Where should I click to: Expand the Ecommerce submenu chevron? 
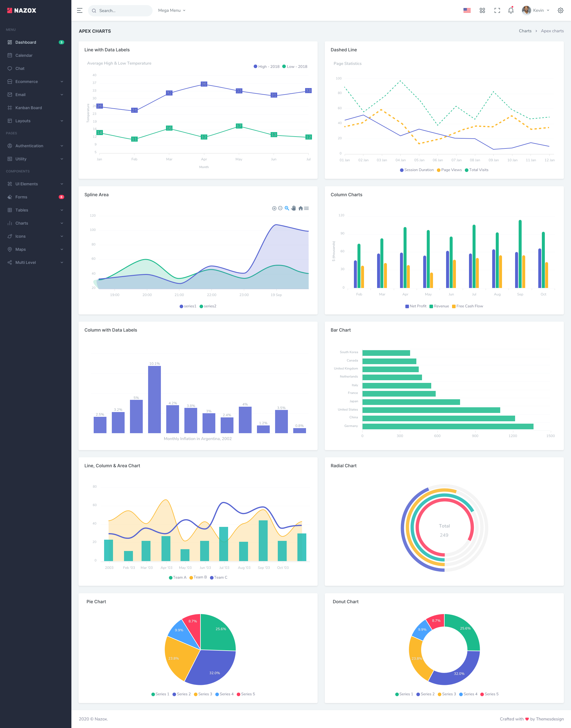coord(62,81)
